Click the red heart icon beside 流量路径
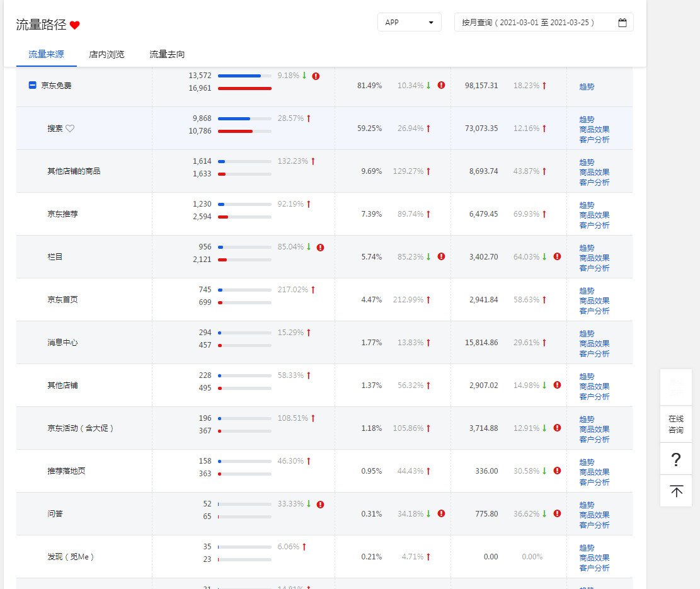 (74, 25)
